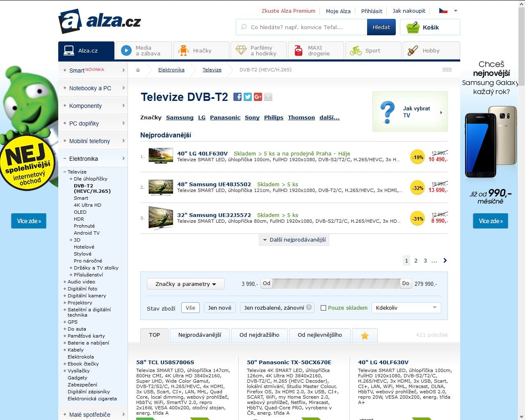Image resolution: width=525 pixels, height=420 pixels.
Task: Switch to Od nejdražšího tab
Action: pos(259,335)
